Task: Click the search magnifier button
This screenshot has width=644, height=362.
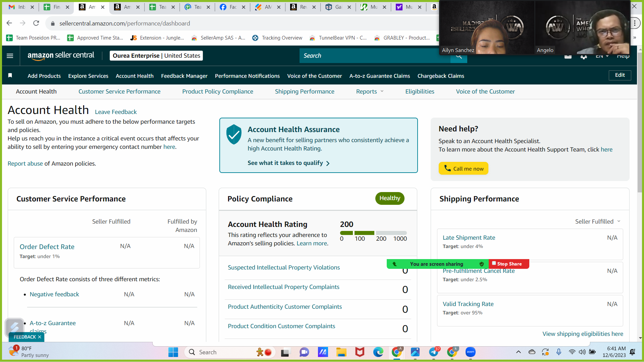Action: (459, 56)
